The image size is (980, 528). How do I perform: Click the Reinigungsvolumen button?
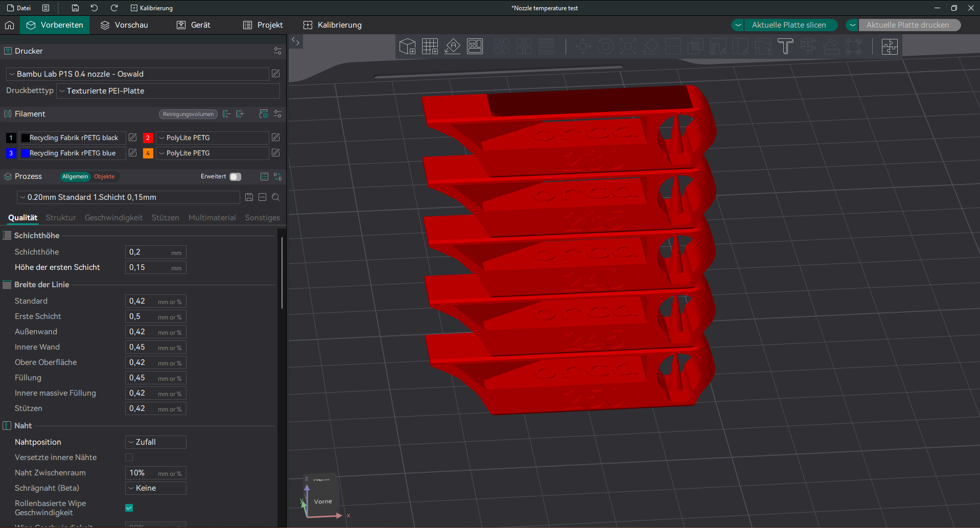point(188,114)
